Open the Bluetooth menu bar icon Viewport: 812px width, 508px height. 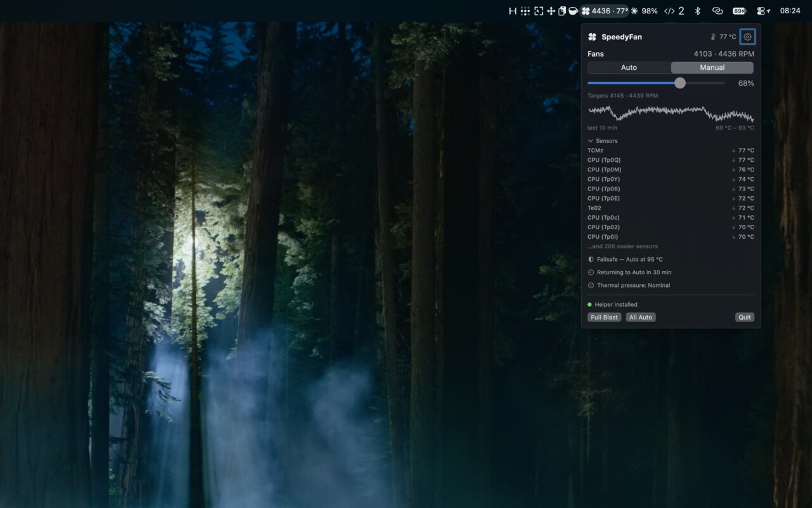tap(697, 11)
